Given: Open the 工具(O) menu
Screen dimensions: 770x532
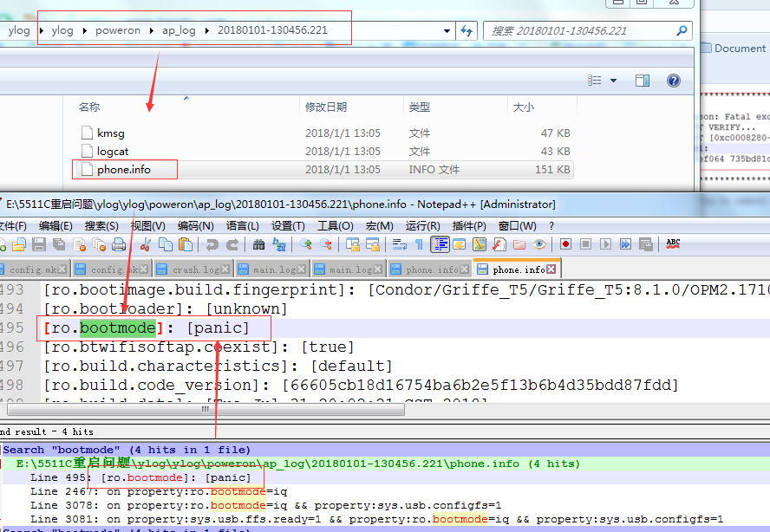Looking at the screenshot, I should (336, 226).
